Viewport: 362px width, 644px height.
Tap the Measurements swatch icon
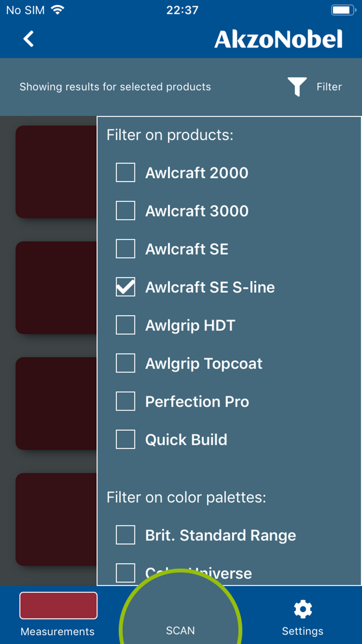coord(58,605)
